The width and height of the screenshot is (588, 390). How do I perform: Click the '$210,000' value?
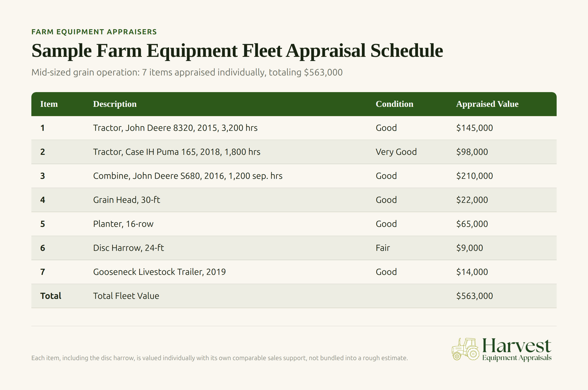pyautogui.click(x=474, y=176)
